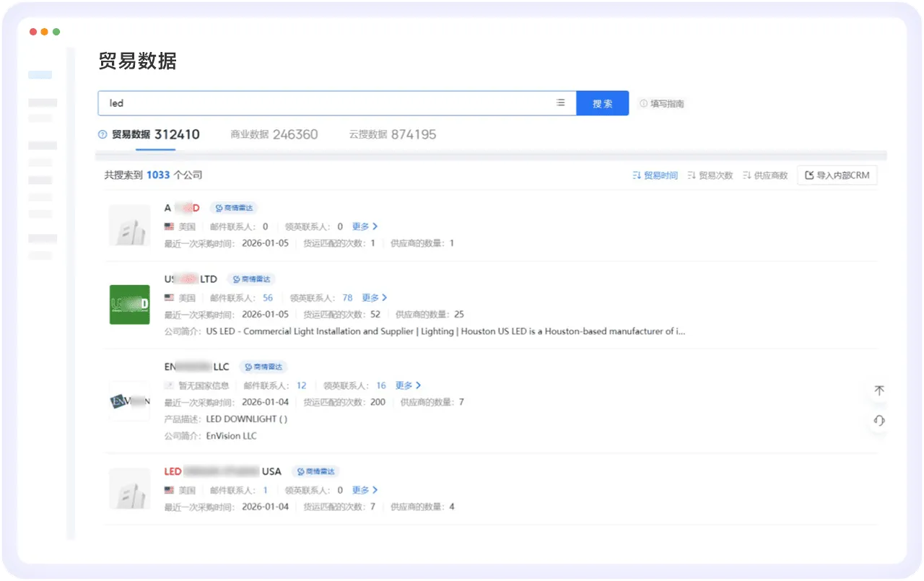Viewport: 924px width, 581px height.
Task: Sort results by 贸易时间
Action: 655,175
